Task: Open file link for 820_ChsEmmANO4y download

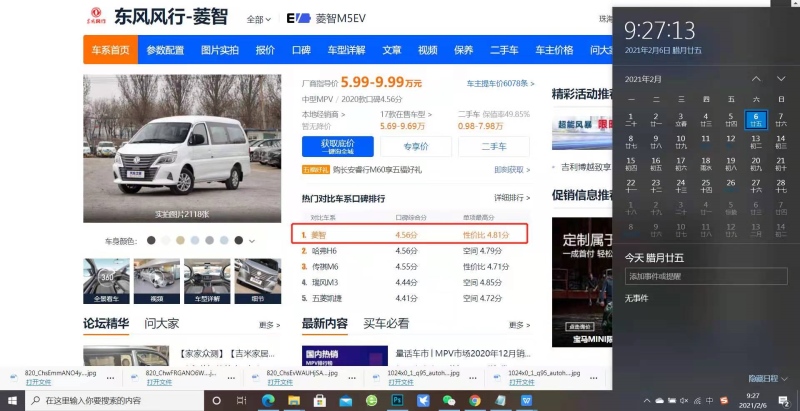Action: [x=38, y=382]
